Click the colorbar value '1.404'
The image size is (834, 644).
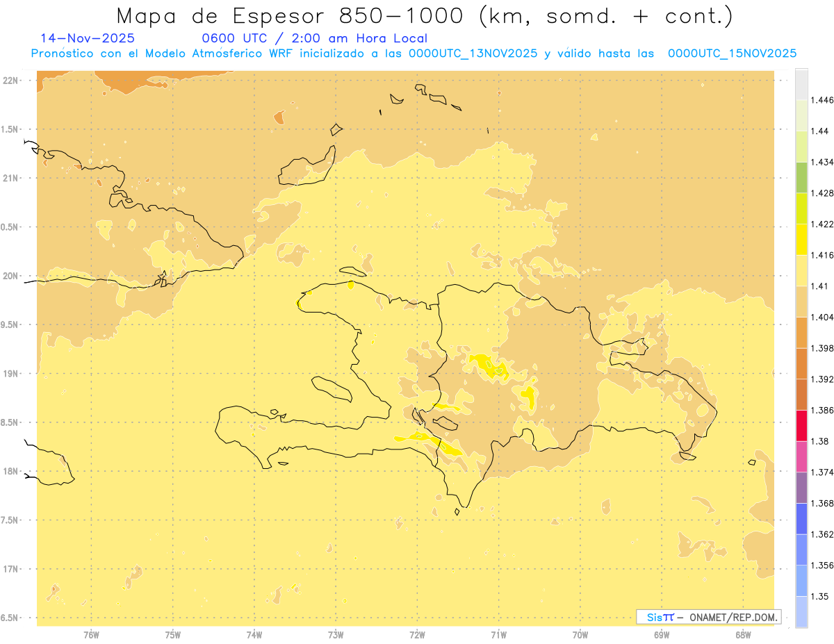coord(824,317)
